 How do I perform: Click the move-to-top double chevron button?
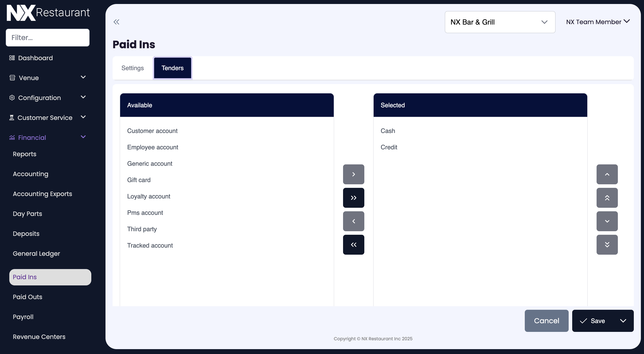tap(607, 198)
